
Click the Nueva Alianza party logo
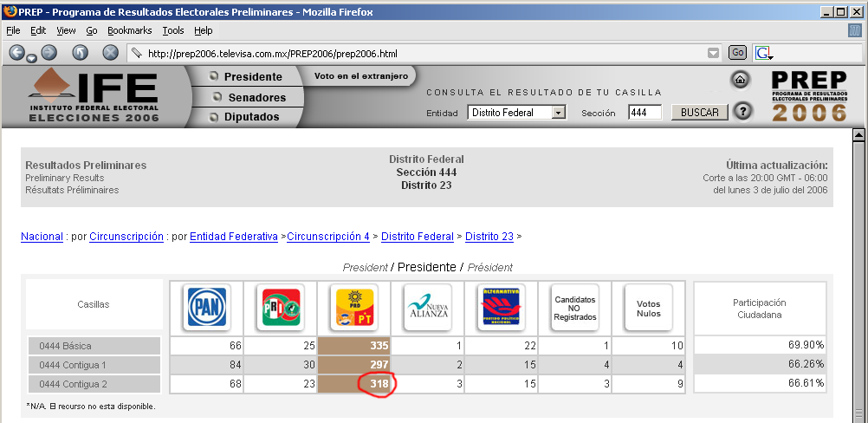[428, 307]
